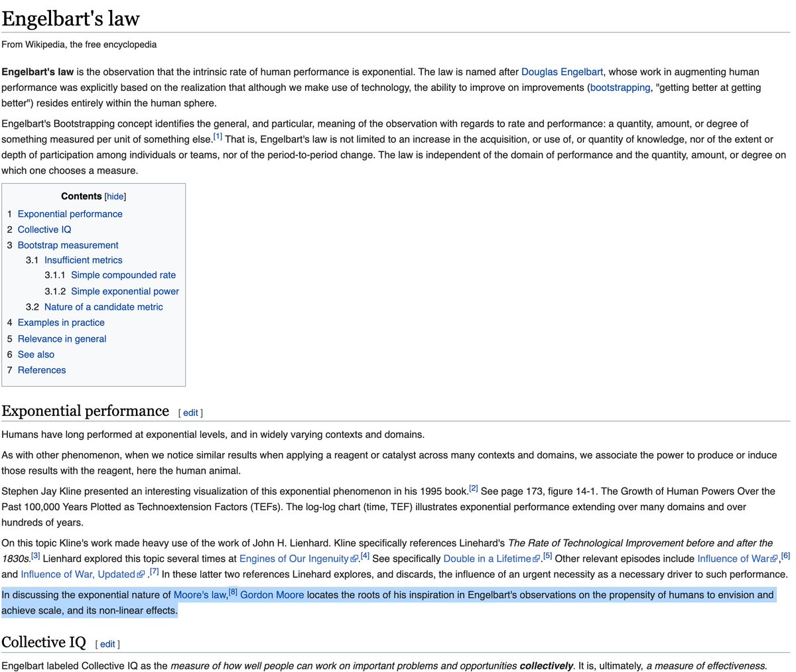The width and height of the screenshot is (796, 672).
Task: Edit the Exponential performance section
Action: [x=190, y=413]
